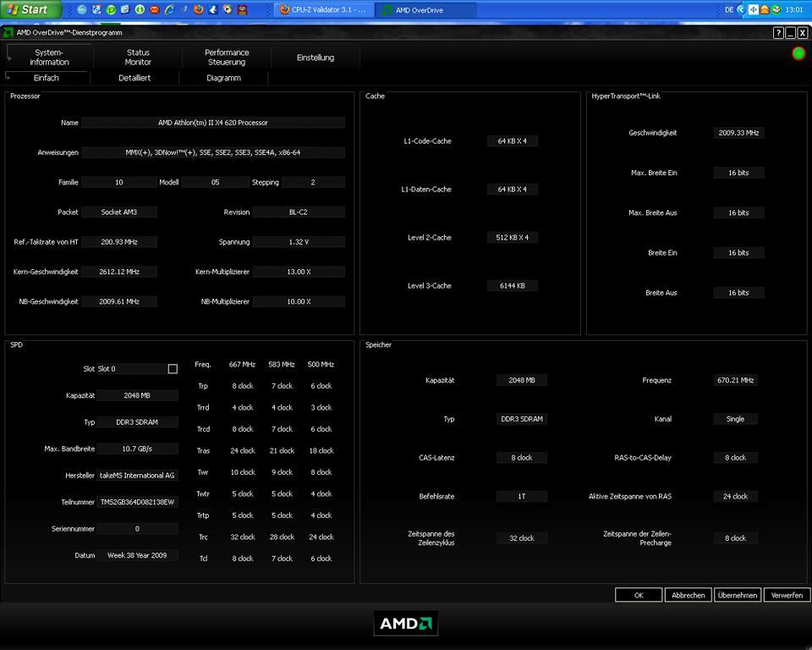The width and height of the screenshot is (812, 650).
Task: Click the '24 clock' Aktive Zeitspanne von RAS value
Action: (735, 496)
